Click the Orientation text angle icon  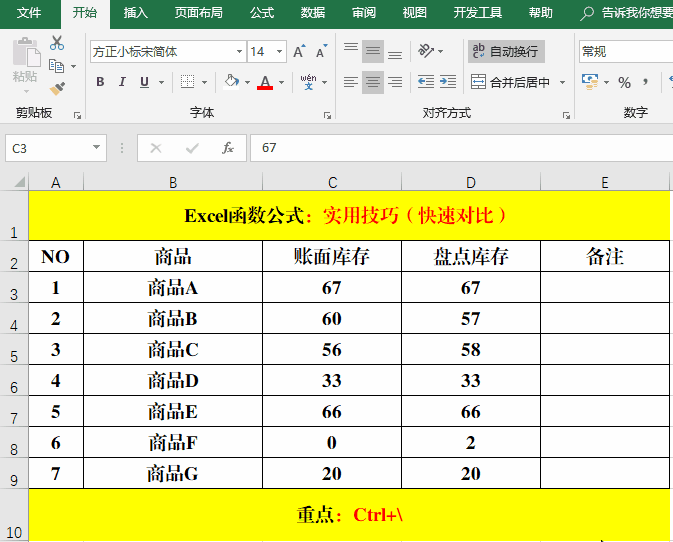[x=427, y=51]
